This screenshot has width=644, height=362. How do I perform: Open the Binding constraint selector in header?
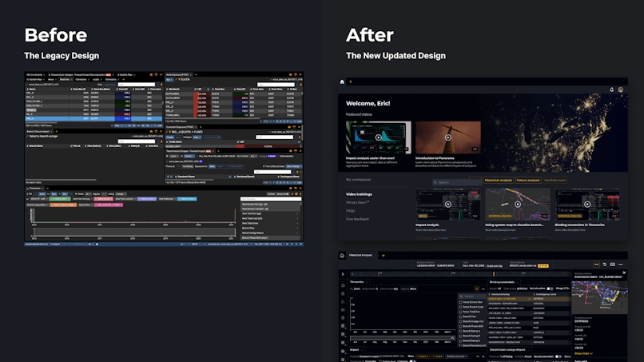click(435, 265)
